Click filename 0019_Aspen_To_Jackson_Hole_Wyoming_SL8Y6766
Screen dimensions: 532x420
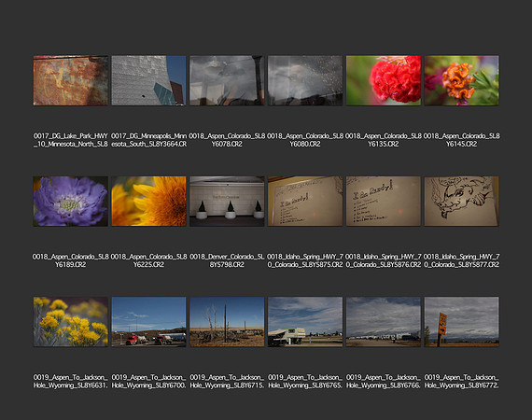[x=384, y=382]
